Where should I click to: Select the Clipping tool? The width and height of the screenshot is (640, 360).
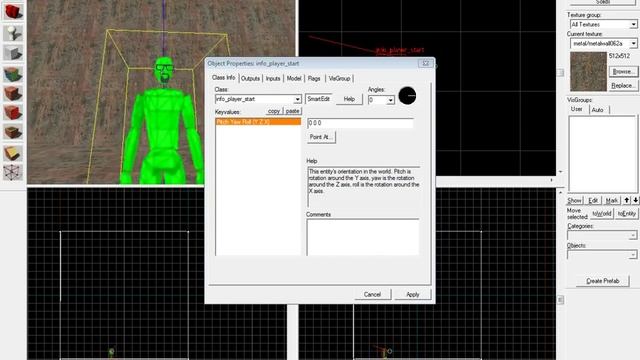click(13, 153)
